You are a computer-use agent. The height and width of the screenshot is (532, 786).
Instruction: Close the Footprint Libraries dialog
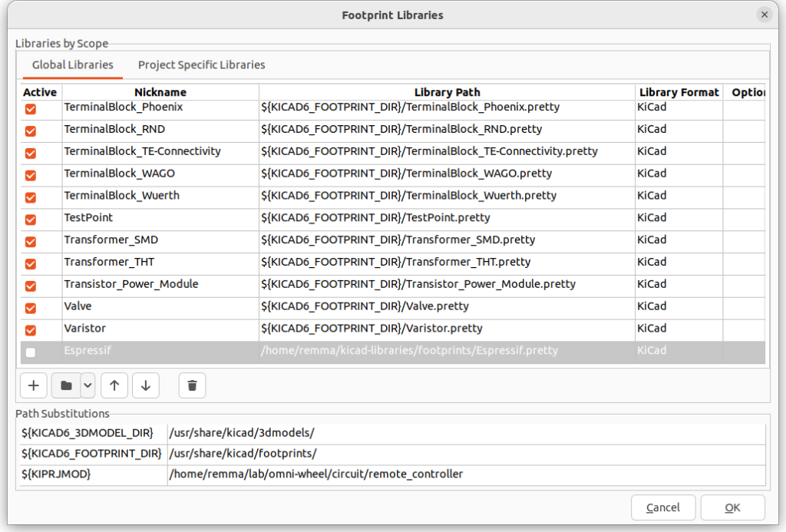pyautogui.click(x=765, y=15)
